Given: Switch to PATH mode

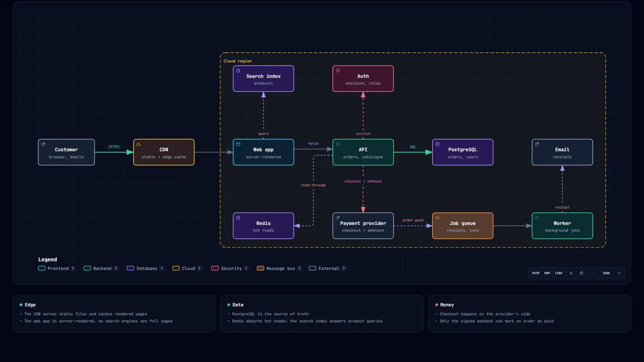Looking at the screenshot, I should pos(536,273).
